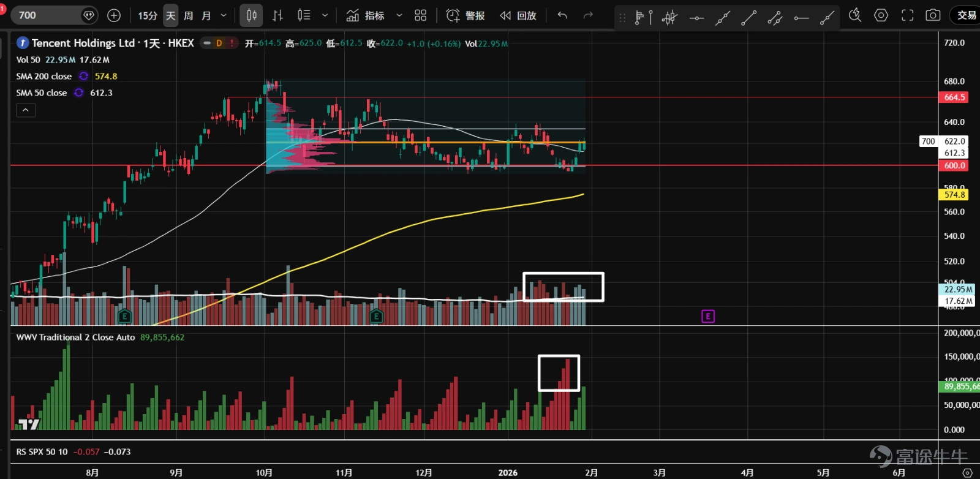
Task: Select the candlestick chart style
Action: coord(252,15)
